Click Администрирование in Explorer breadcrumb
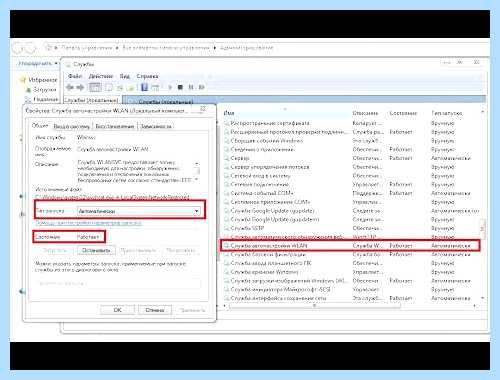This screenshot has width=500, height=380. 246,48
